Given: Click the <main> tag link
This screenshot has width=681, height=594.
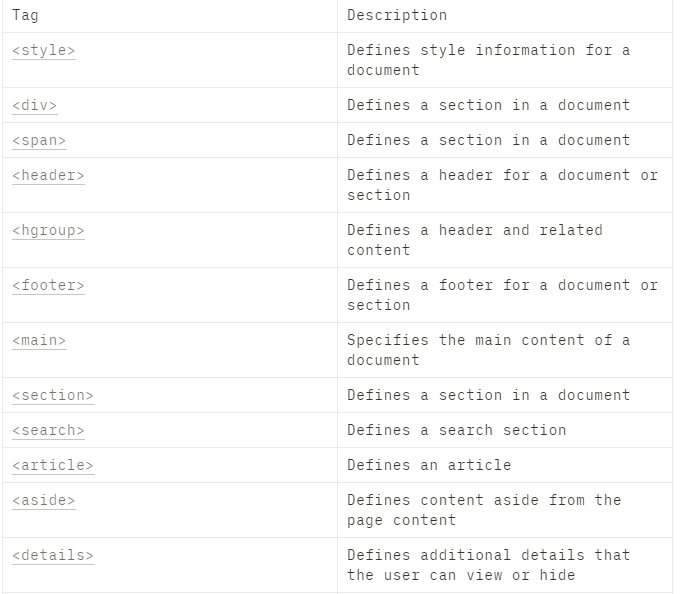Looking at the screenshot, I should click(39, 341).
